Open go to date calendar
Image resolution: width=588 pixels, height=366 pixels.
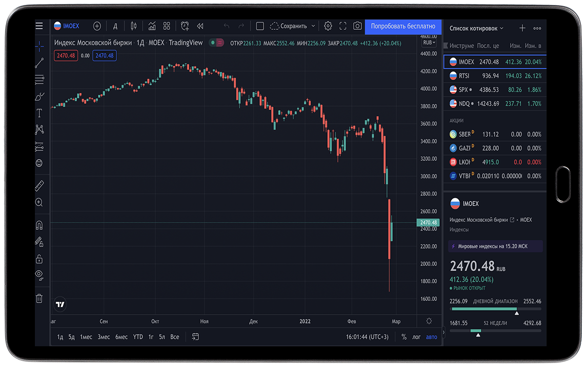(x=195, y=337)
